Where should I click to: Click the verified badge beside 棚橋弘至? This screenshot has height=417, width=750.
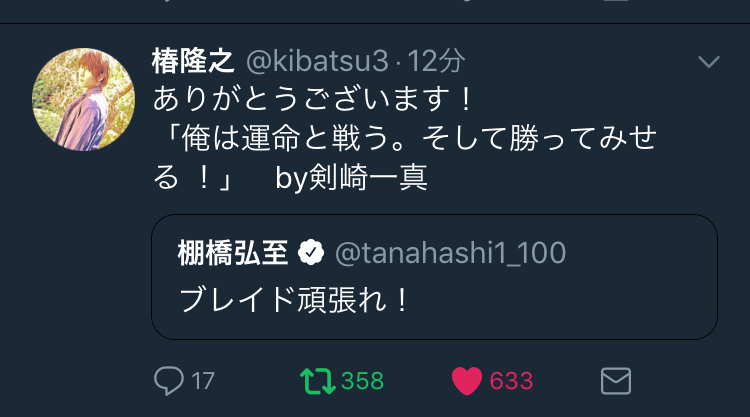click(311, 254)
